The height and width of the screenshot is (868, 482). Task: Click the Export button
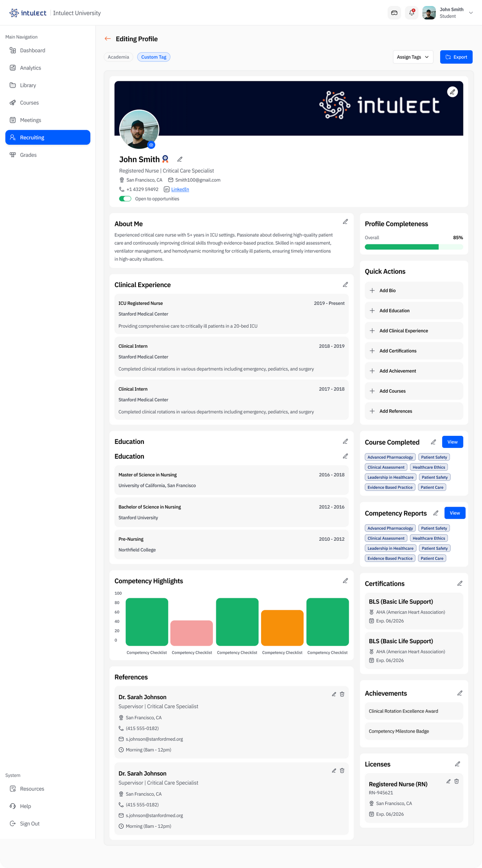coord(456,57)
